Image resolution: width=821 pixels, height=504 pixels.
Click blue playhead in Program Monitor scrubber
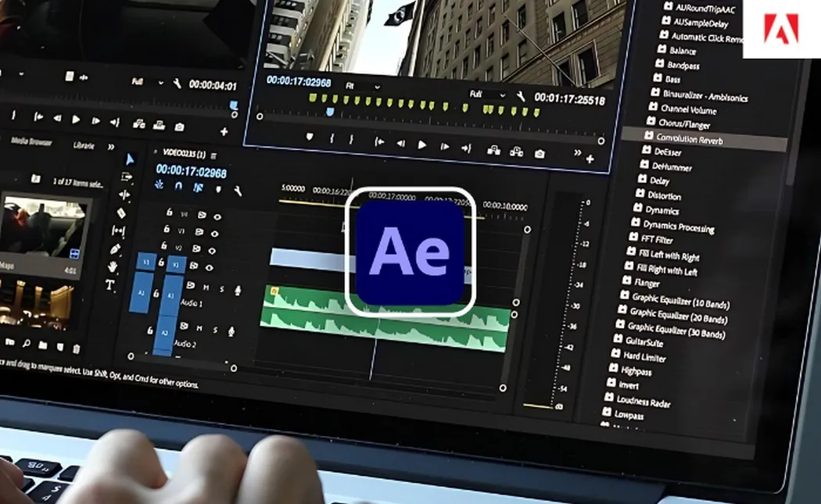pos(330,112)
